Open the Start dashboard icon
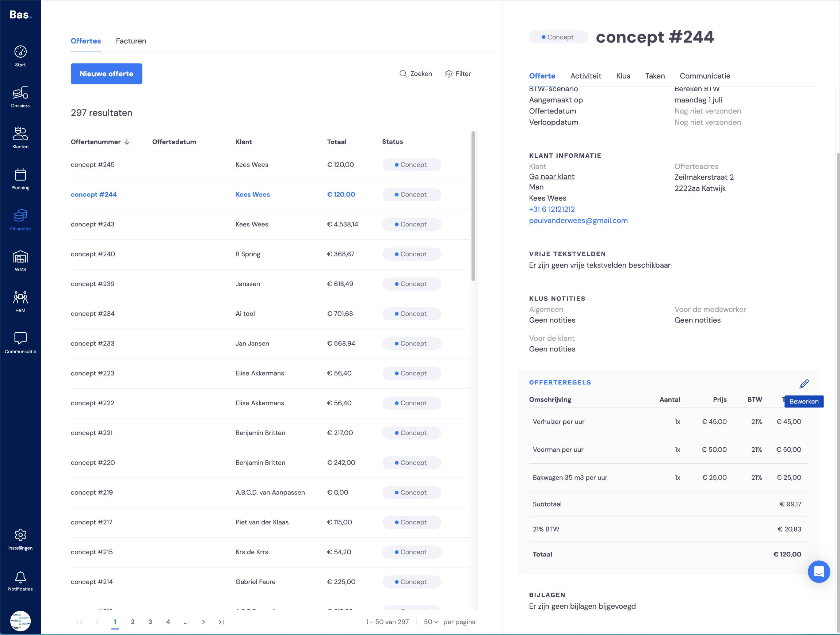 click(20, 51)
